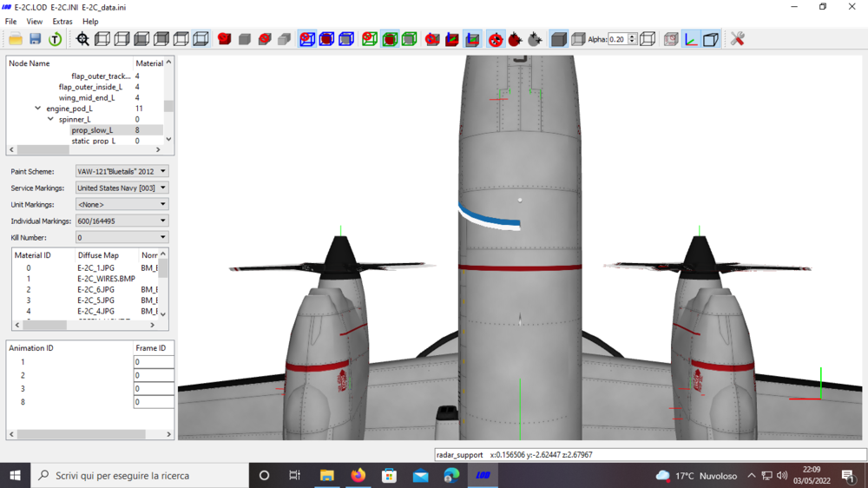Open settings with the wrench and screwdriver icon
868x488 pixels.
[737, 39]
